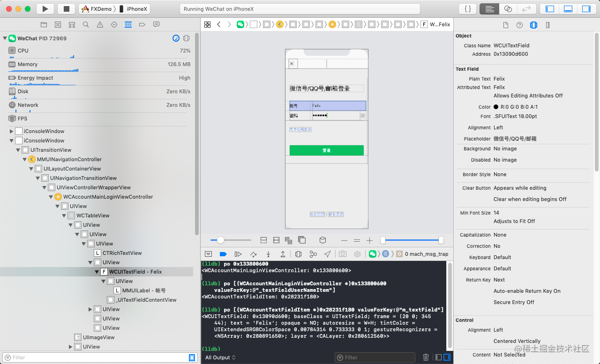
Task: Expand the first iConsoleWindow row
Action: click(11, 131)
